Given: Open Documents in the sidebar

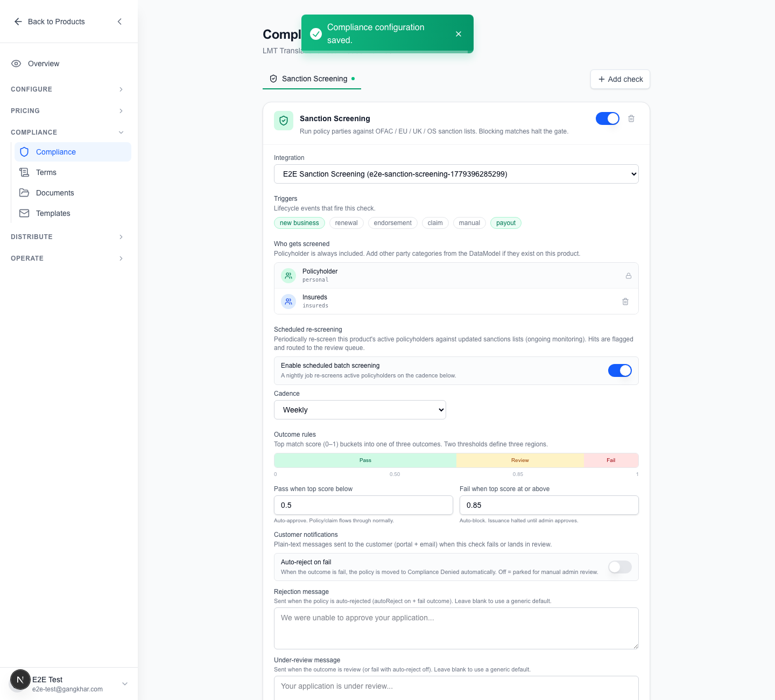Looking at the screenshot, I should pyautogui.click(x=73, y=193).
